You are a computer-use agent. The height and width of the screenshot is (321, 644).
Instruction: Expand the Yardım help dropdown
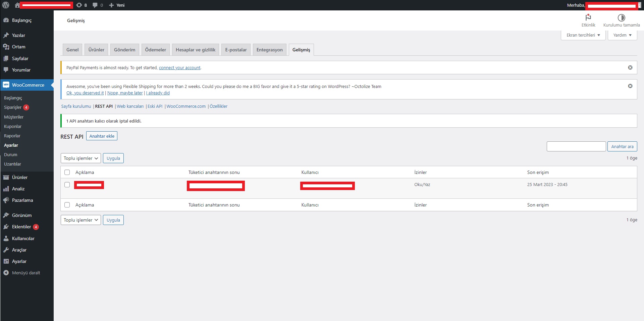point(622,35)
